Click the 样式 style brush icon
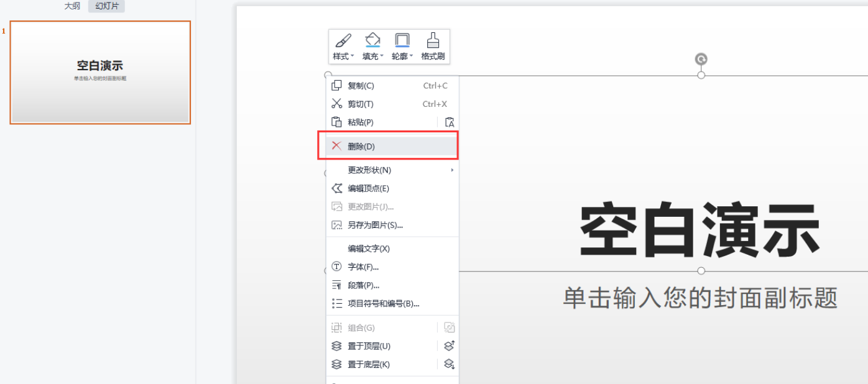The width and height of the screenshot is (868, 384). (343, 40)
